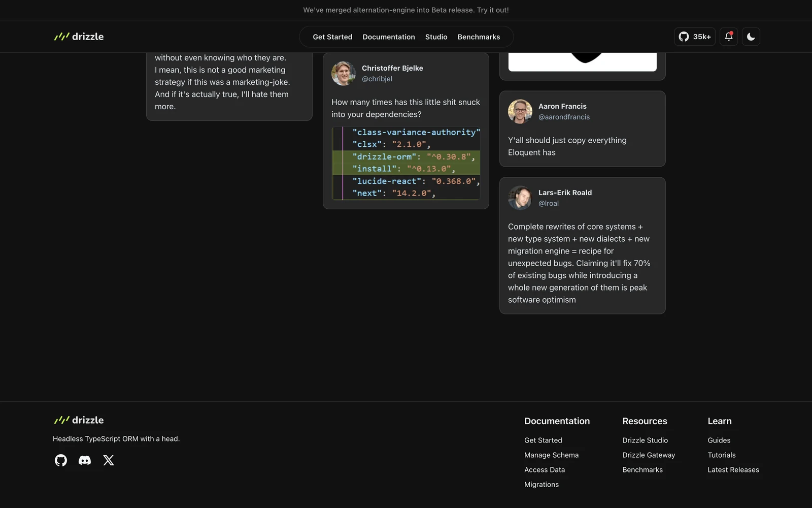
Task: Open Aaron Francis name link
Action: [562, 106]
